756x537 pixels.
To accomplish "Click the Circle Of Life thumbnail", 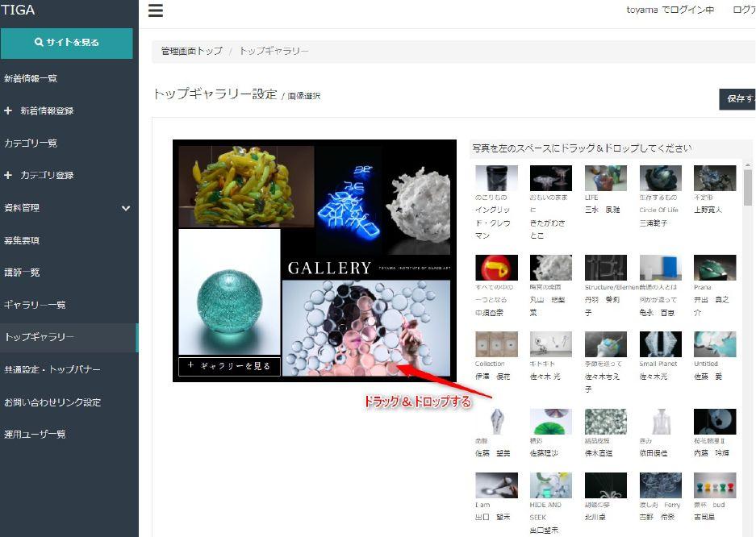I will click(x=661, y=178).
